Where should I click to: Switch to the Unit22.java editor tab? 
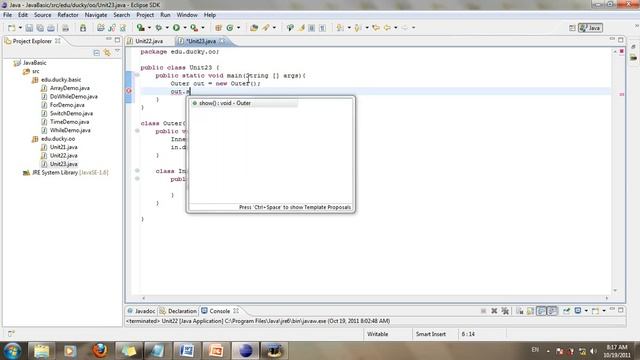click(149, 41)
